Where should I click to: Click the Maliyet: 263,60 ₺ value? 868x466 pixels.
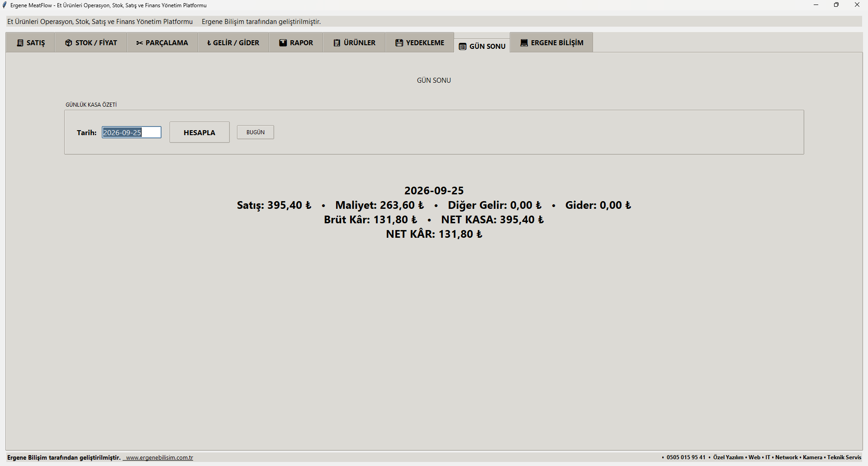tap(379, 205)
